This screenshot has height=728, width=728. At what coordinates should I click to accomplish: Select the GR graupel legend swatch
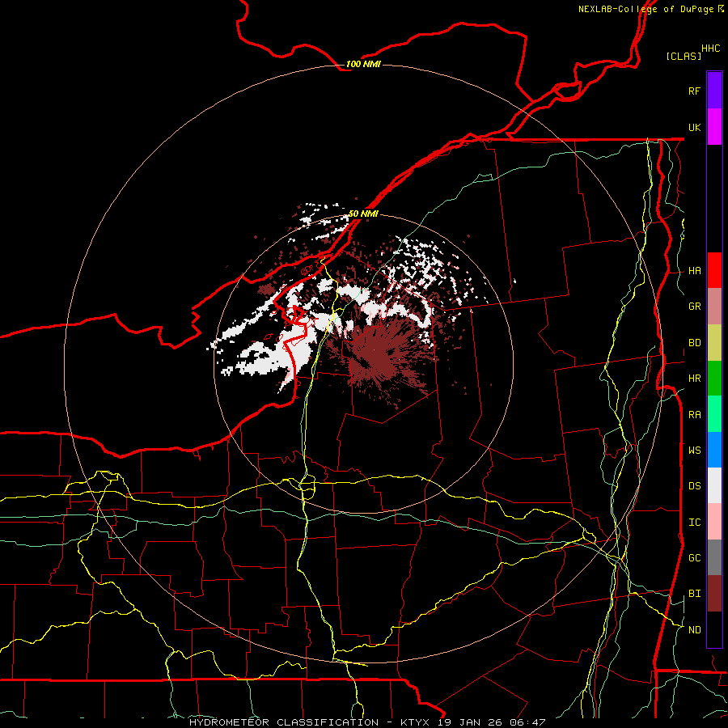(x=714, y=307)
